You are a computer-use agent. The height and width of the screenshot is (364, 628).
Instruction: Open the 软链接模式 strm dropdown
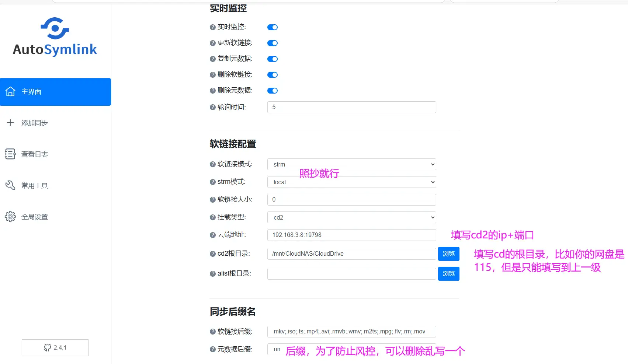click(351, 164)
